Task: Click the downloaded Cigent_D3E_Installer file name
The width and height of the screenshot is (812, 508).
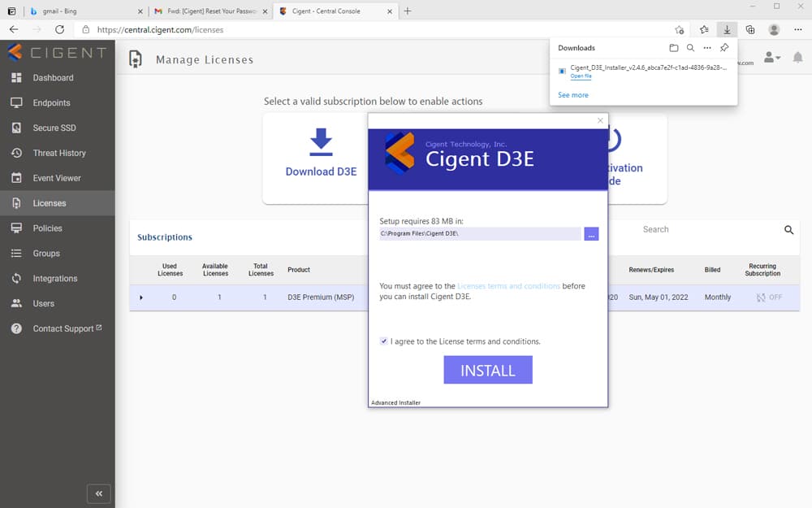Action: click(648, 68)
